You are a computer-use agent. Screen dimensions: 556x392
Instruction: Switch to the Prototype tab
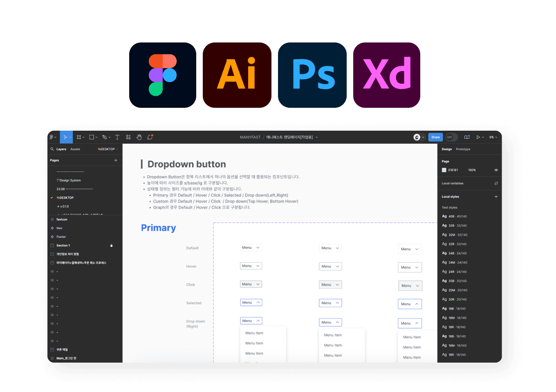[463, 149]
